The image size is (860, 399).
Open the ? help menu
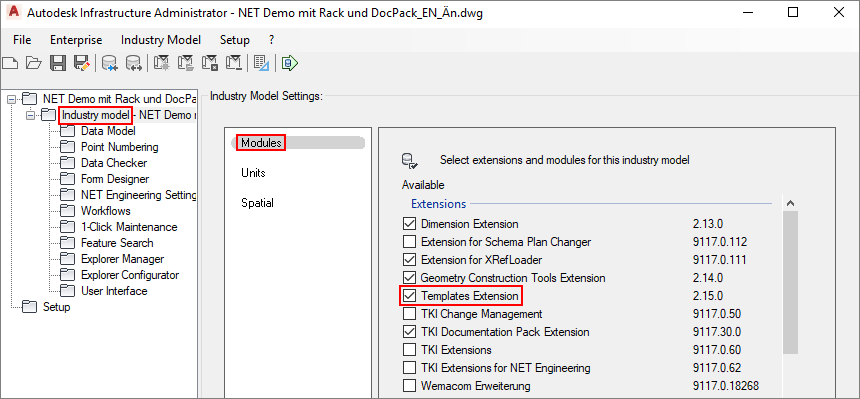click(271, 40)
